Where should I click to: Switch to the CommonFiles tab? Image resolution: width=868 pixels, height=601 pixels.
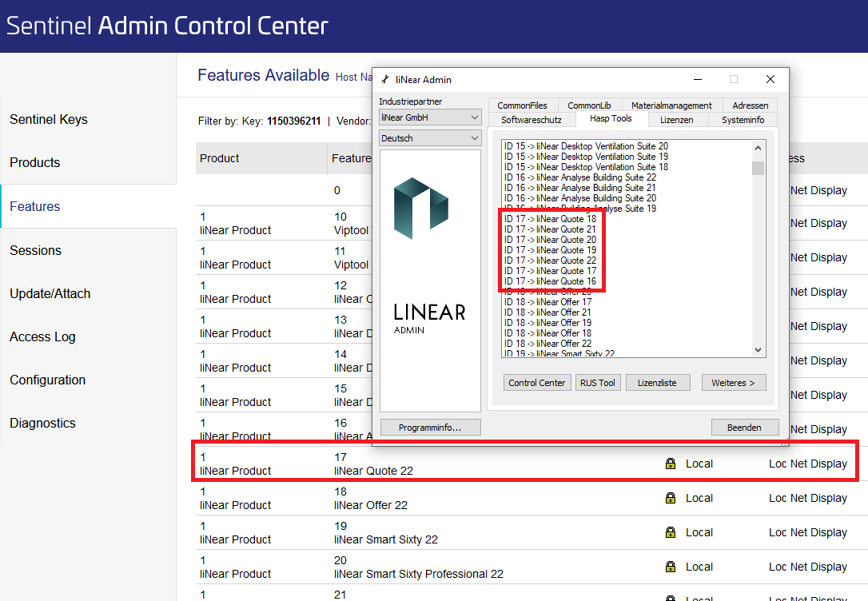click(x=522, y=105)
